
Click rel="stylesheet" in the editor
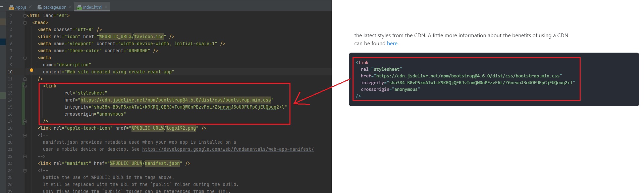(86, 93)
